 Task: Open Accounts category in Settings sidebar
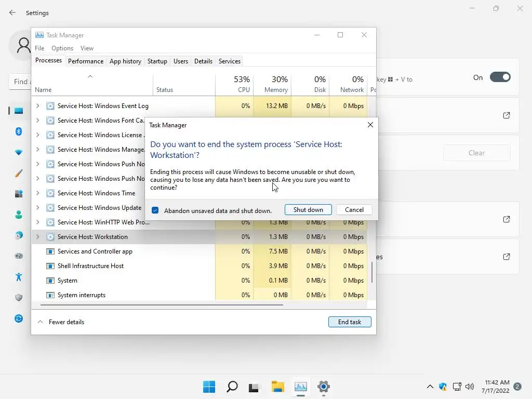[x=19, y=215]
